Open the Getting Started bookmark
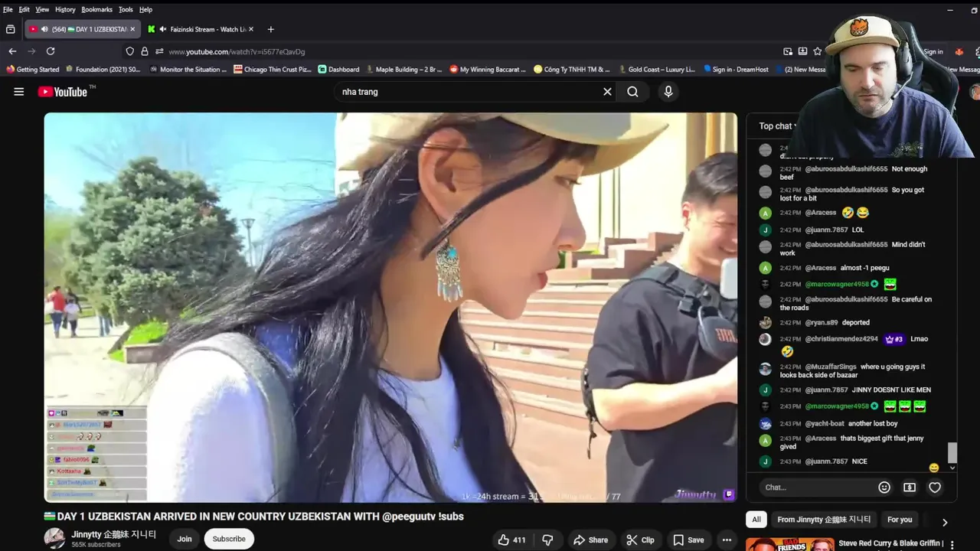Viewport: 980px width, 551px height. (x=32, y=69)
